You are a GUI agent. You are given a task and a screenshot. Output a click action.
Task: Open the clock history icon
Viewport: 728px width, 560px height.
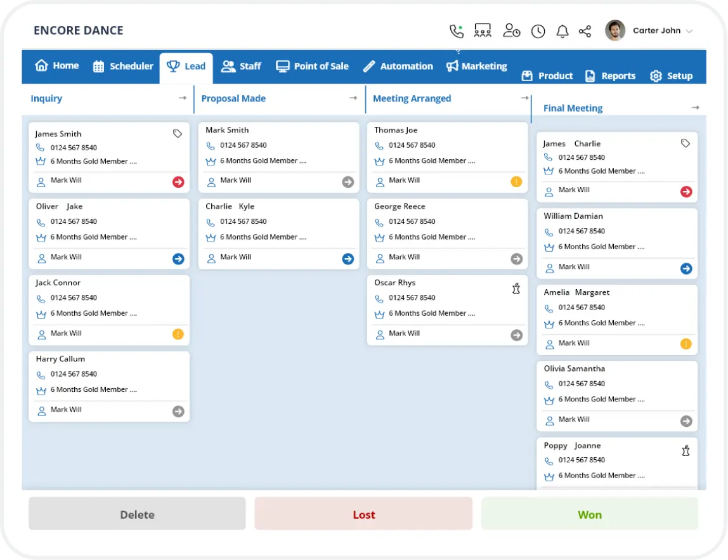point(538,31)
